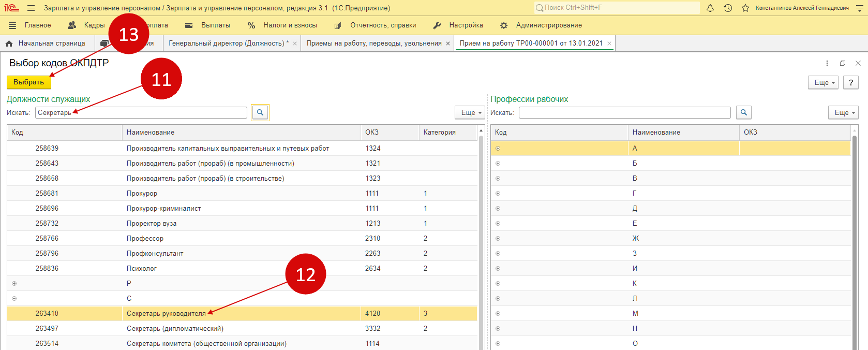Select the Прокурор row

(x=242, y=193)
